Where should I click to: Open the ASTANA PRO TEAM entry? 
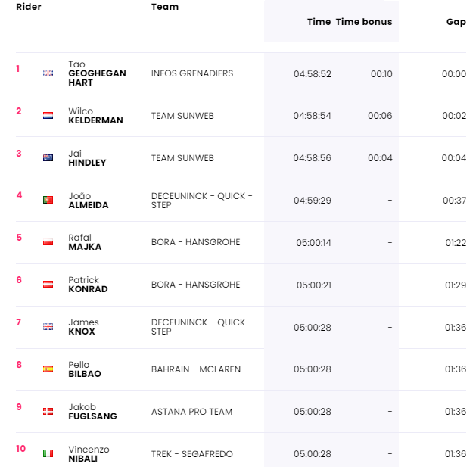coord(192,412)
